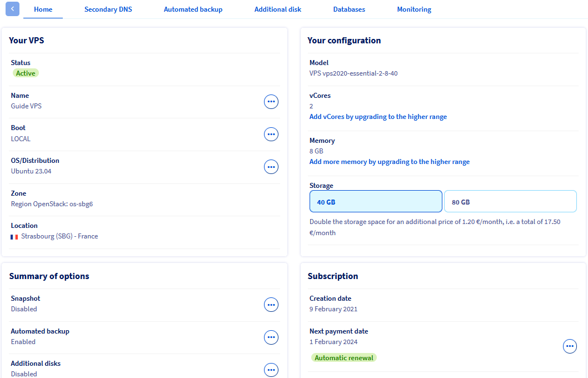Switch to the Monitoring tab

click(x=414, y=9)
